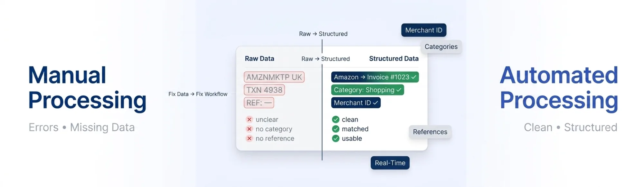The width and height of the screenshot is (644, 187).
Task: Click the green check beside matched
Action: tap(336, 129)
